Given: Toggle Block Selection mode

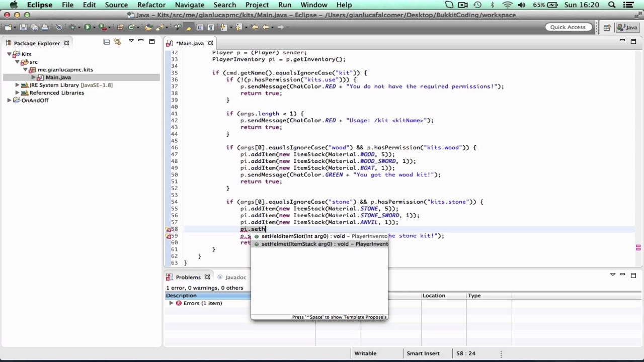Looking at the screenshot, I should [x=199, y=27].
